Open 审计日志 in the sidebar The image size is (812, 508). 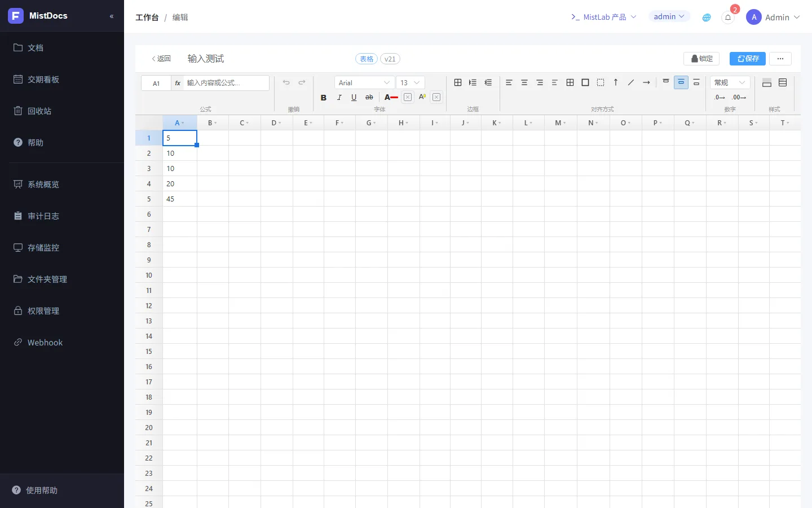pyautogui.click(x=62, y=216)
